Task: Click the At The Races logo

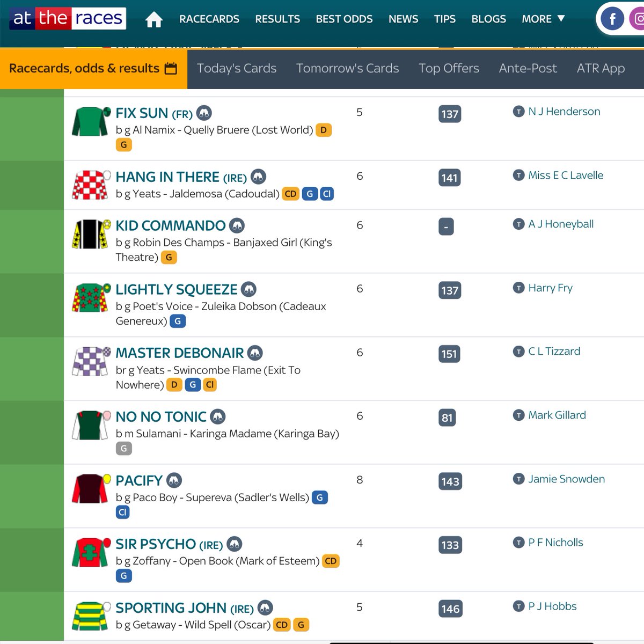Action: tap(68, 19)
